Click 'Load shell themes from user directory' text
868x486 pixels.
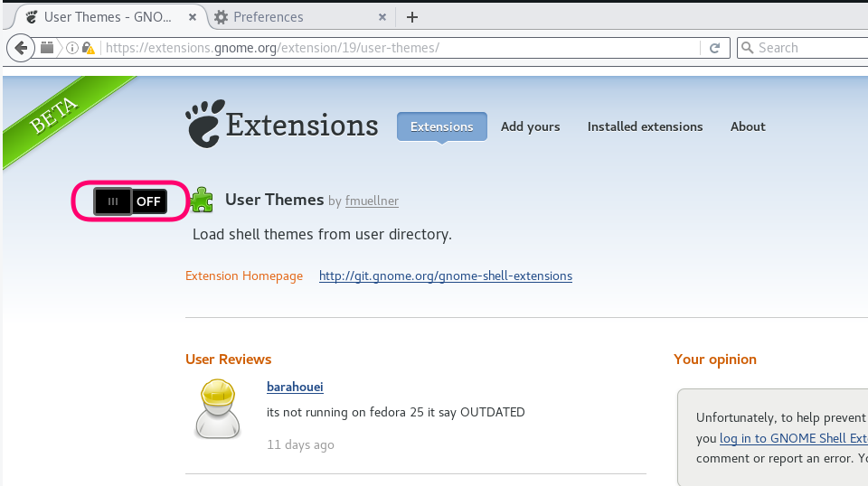(x=322, y=235)
